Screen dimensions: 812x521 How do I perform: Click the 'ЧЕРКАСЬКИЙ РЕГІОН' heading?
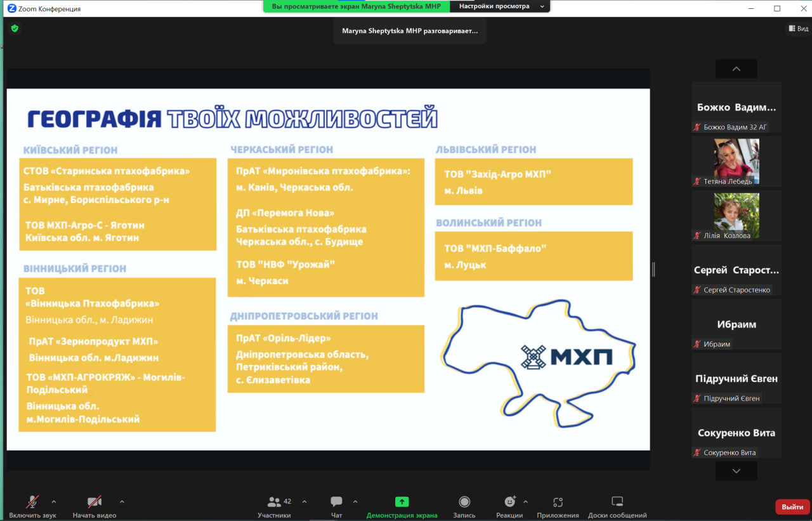(x=282, y=150)
